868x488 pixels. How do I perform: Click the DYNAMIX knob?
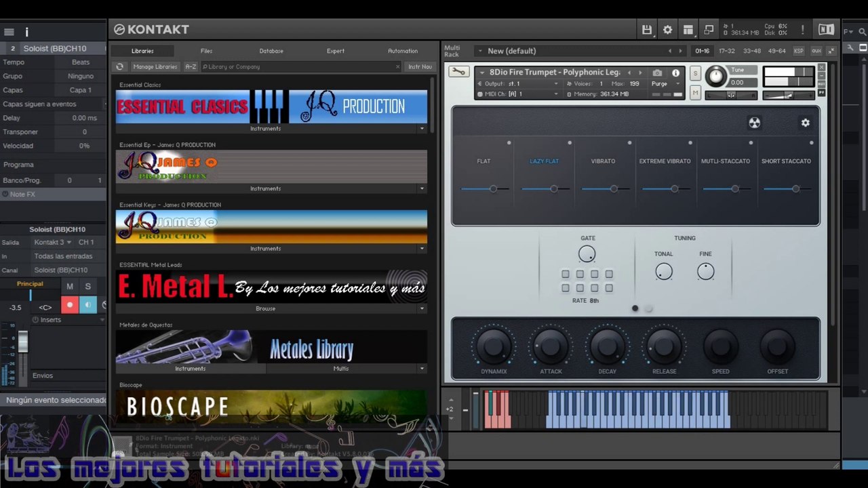click(494, 346)
